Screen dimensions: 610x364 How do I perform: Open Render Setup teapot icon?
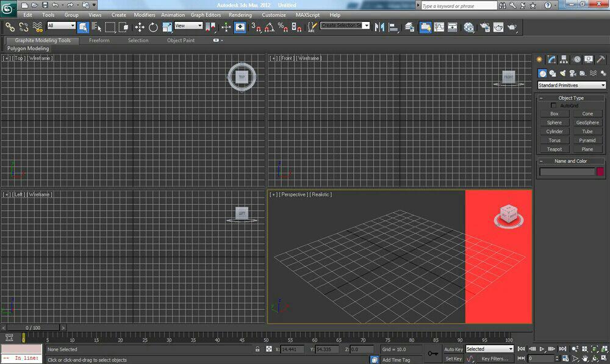point(485,27)
